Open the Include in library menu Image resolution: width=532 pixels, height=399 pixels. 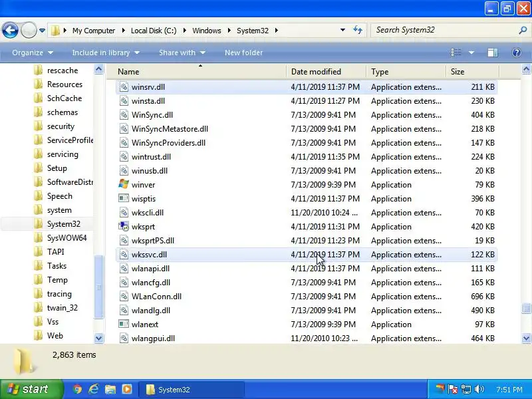(x=106, y=53)
